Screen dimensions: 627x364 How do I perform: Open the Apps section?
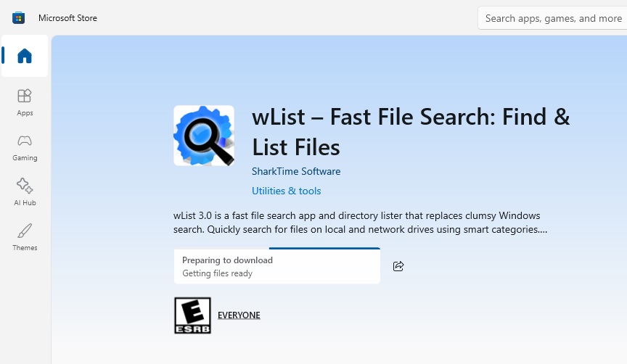coord(25,102)
